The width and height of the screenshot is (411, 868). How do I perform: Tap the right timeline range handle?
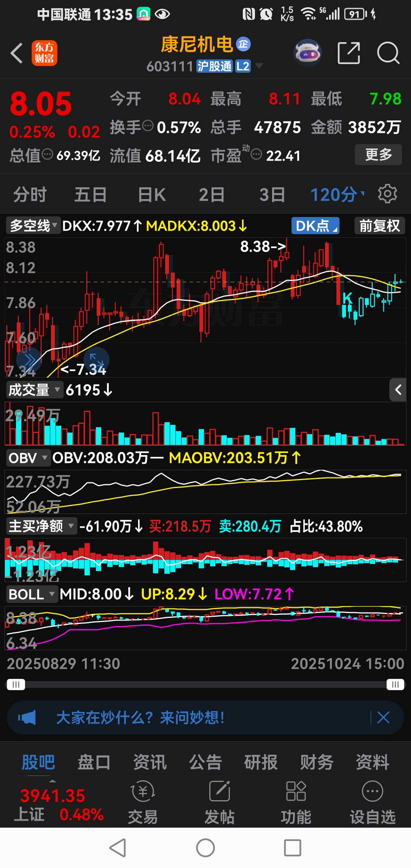[395, 685]
